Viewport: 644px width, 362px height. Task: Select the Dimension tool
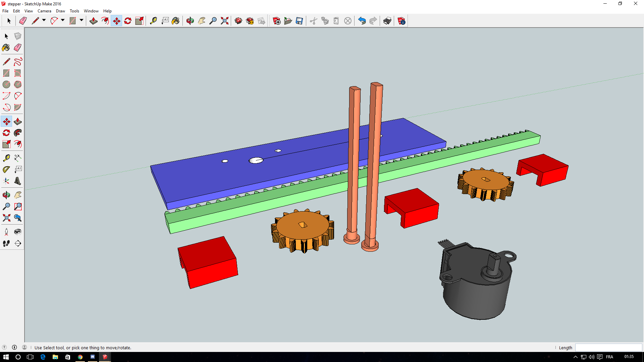18,158
